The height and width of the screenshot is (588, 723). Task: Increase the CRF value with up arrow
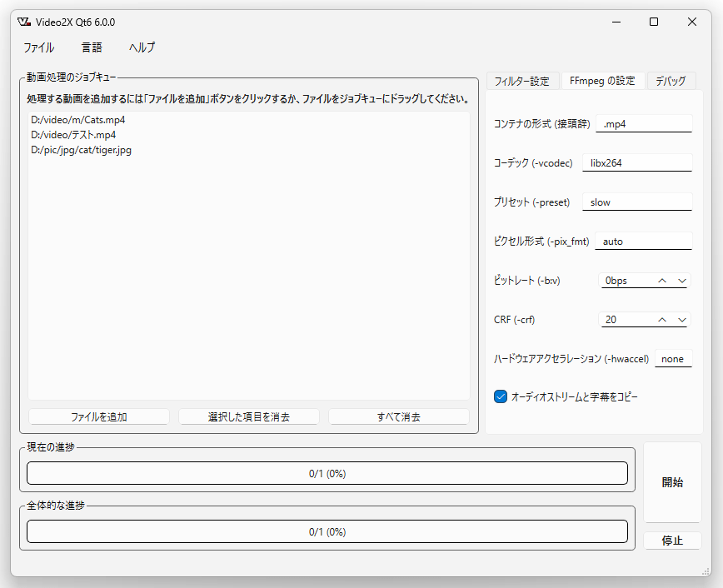pyautogui.click(x=662, y=320)
